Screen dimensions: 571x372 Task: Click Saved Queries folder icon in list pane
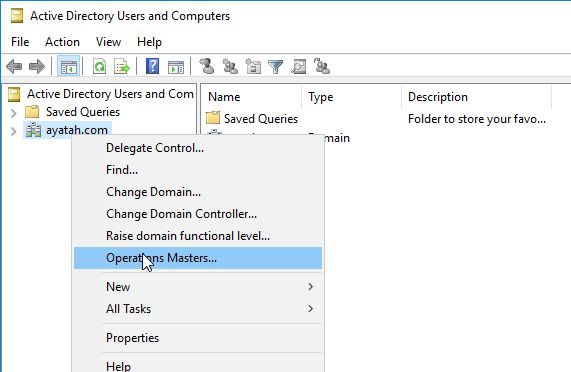(213, 118)
